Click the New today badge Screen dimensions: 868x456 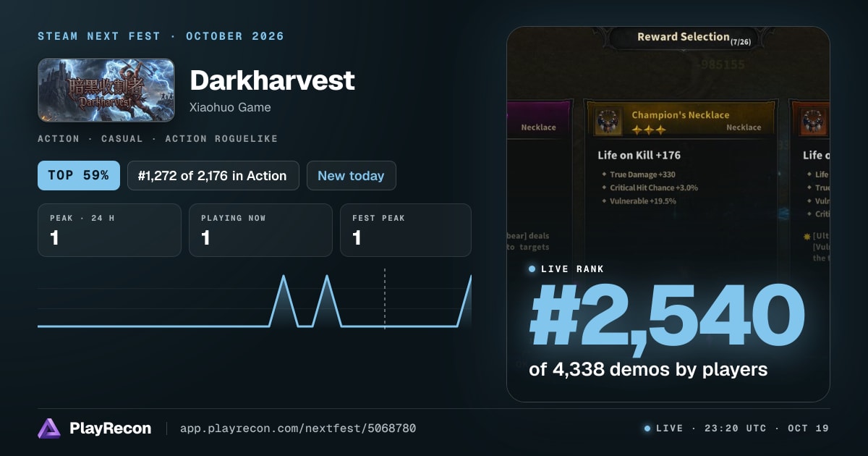352,175
